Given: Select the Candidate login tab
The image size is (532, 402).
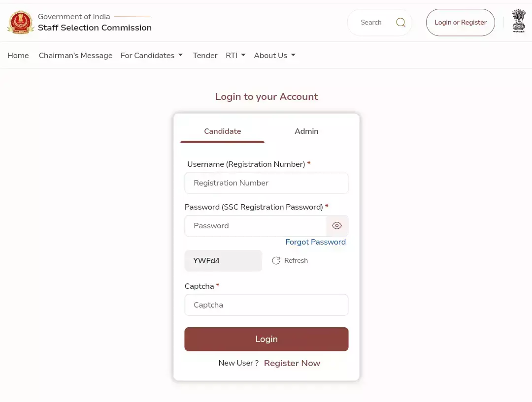Looking at the screenshot, I should (223, 131).
